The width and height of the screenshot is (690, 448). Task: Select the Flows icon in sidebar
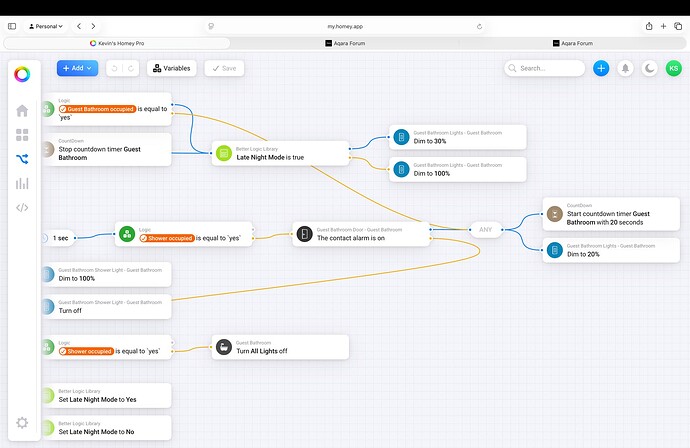click(22, 159)
